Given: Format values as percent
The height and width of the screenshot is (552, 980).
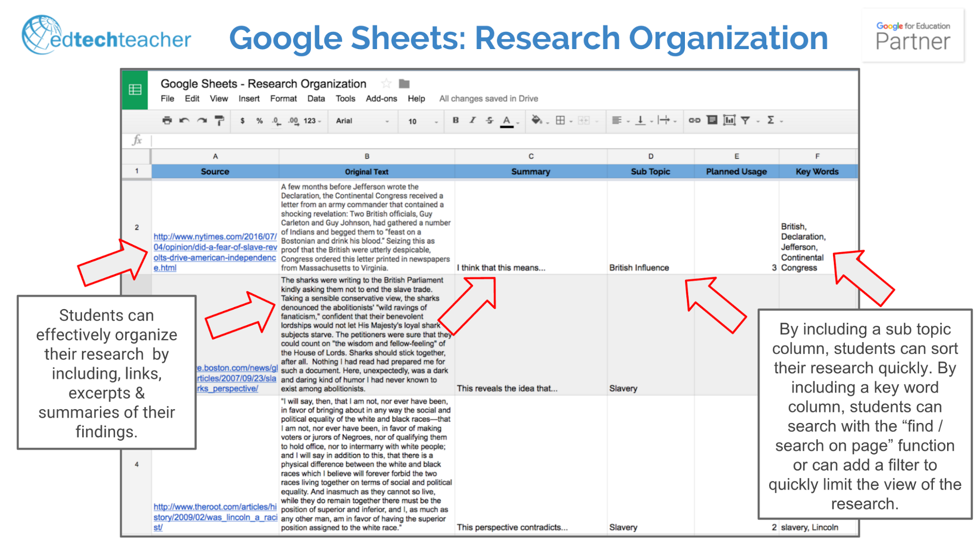Looking at the screenshot, I should coord(258,121).
